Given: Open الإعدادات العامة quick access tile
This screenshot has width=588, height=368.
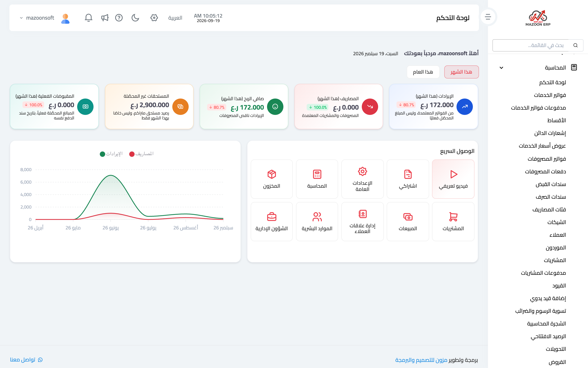Looking at the screenshot, I should click(x=362, y=179).
